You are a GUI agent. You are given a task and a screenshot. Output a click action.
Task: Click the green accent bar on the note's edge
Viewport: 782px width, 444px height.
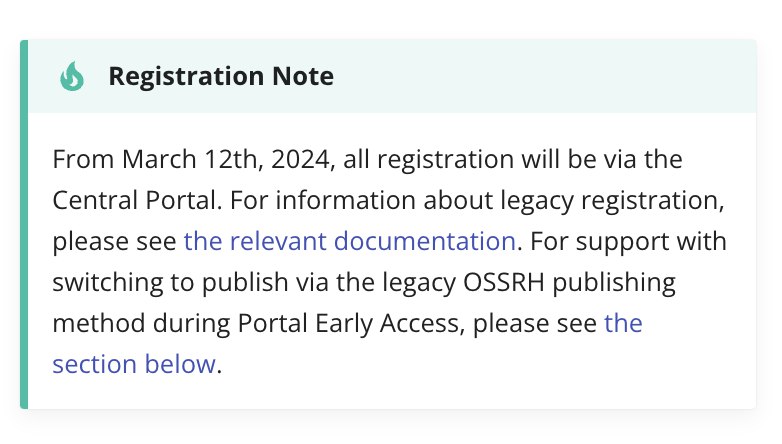pos(24,224)
